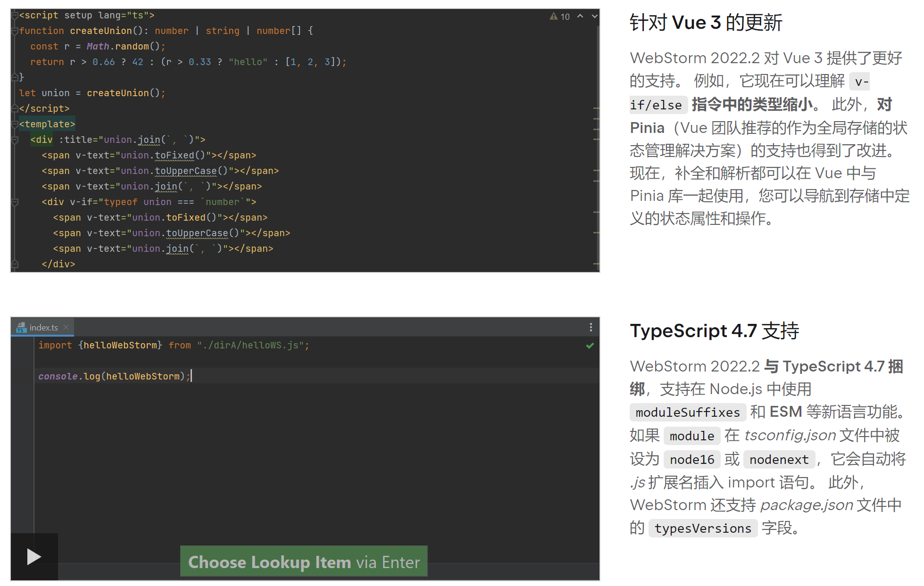Click the 'nodenext' inline code text
Screen dimensions: 924x586
click(x=779, y=460)
